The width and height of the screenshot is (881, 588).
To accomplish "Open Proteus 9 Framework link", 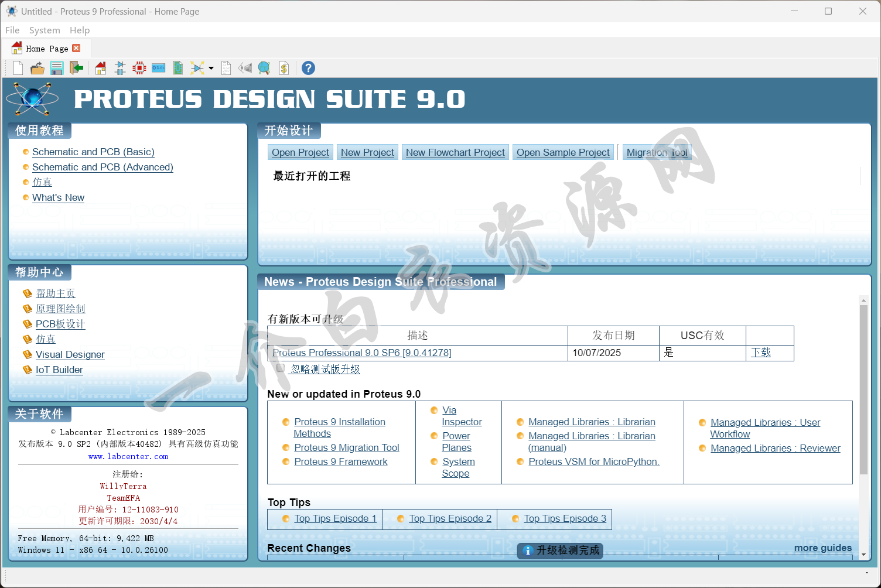I will coord(340,461).
